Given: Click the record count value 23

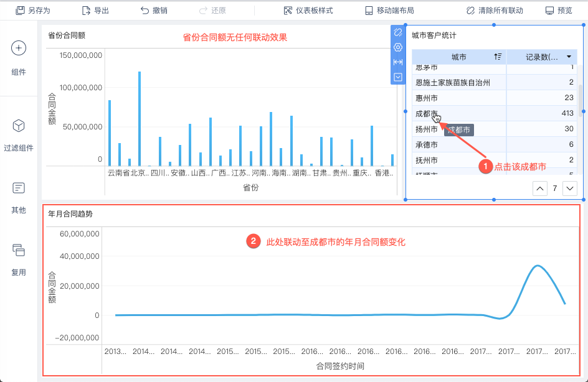Looking at the screenshot, I should coord(569,98).
